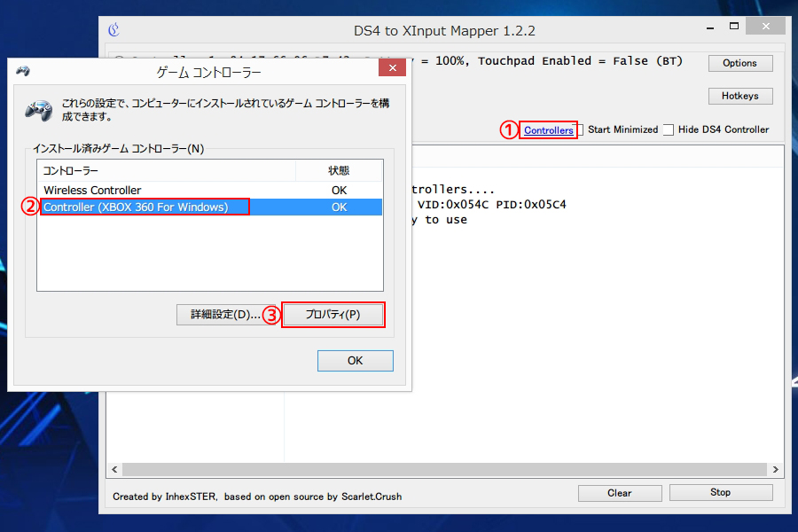Toggle the Hide DS4 Controller checkbox
The image size is (798, 532).
669,129
